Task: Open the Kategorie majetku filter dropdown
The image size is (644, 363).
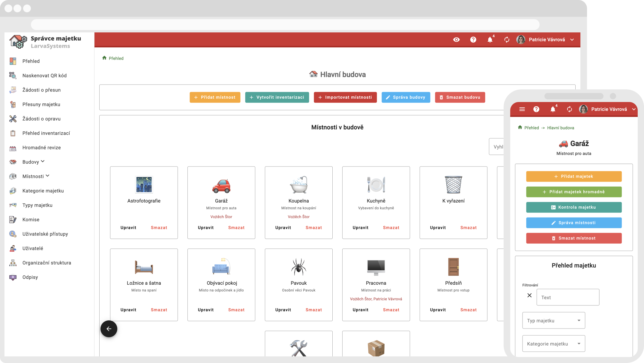Action: pyautogui.click(x=553, y=343)
